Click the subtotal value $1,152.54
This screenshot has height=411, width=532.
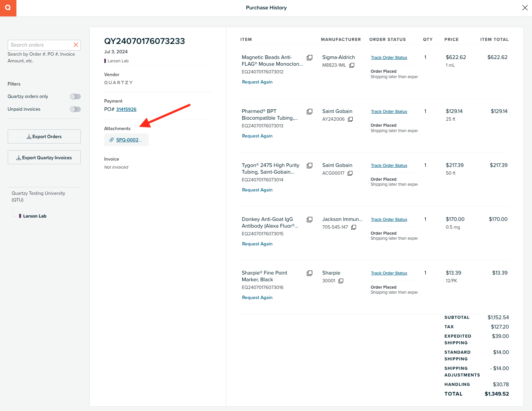pos(498,317)
